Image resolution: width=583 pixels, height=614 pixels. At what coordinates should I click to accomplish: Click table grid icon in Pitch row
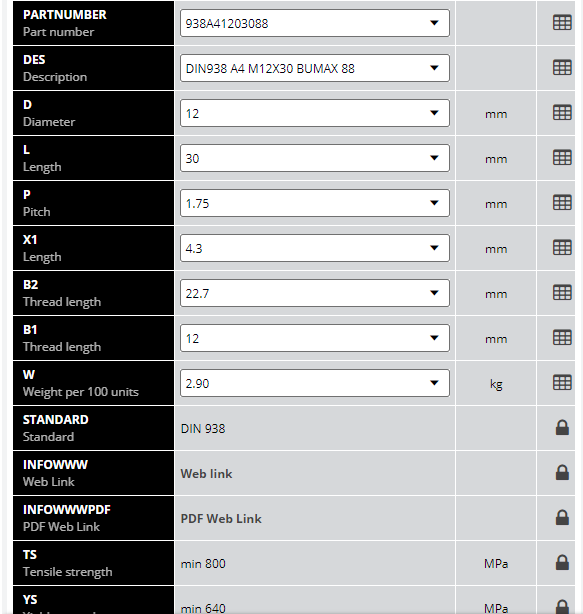(x=562, y=203)
